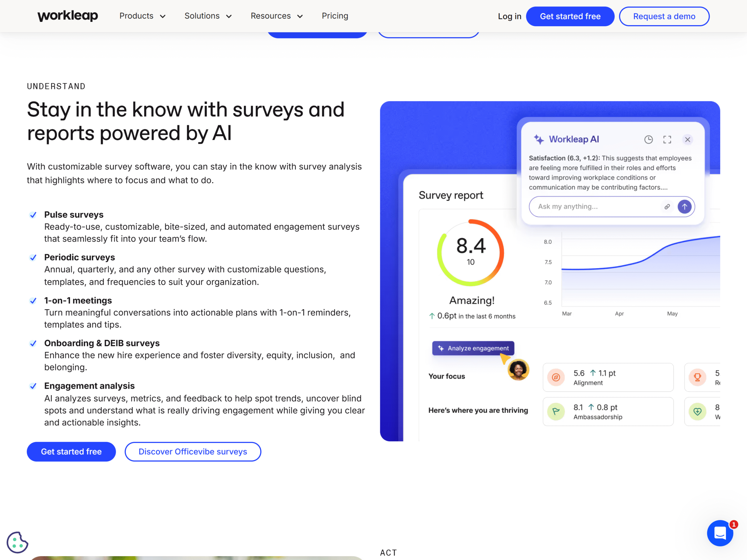This screenshot has height=560, width=747.
Task: Open the Pricing page
Action: pos(335,16)
